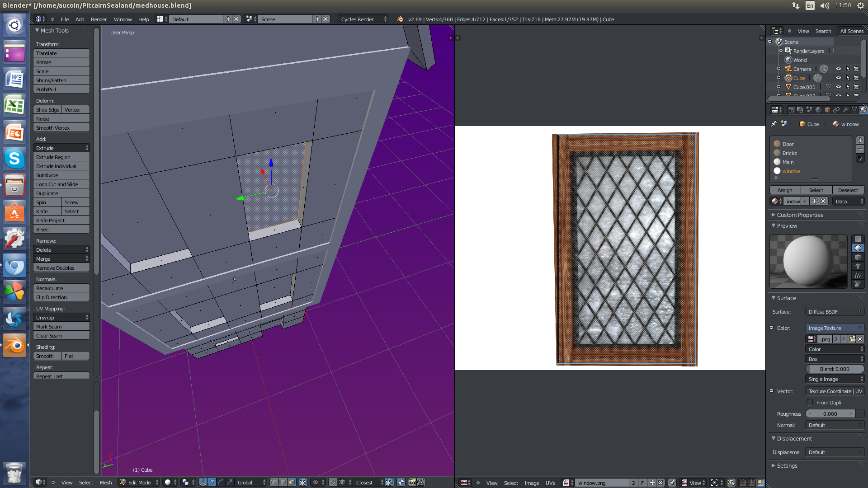Expand the Settings panel
The image size is (868, 488).
[787, 465]
